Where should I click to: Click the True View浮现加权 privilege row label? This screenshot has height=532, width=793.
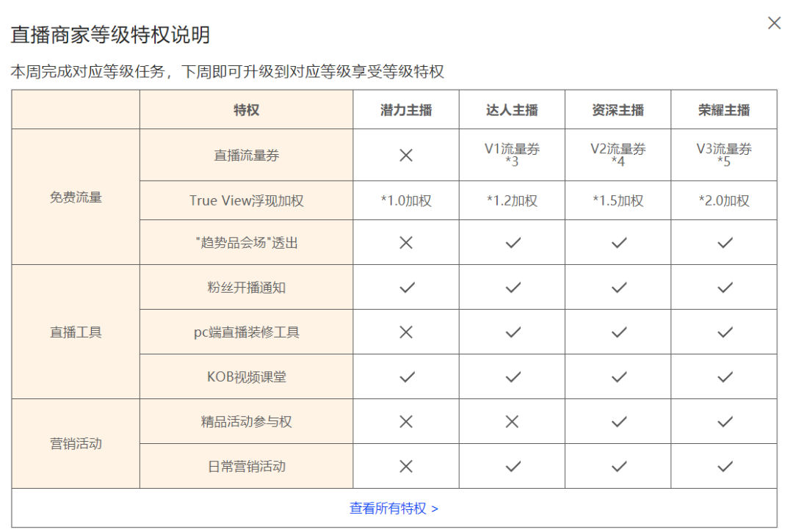[246, 200]
